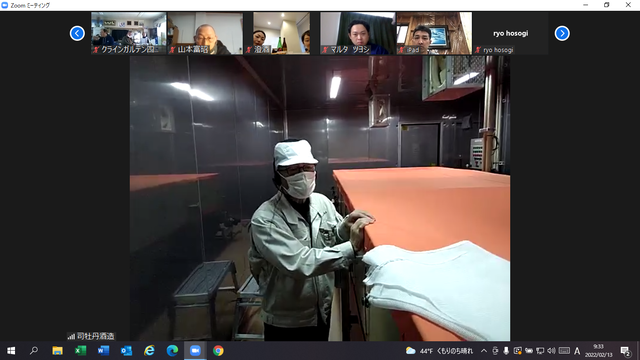Click the Zoom window title icon
640x360 pixels.
(5, 5)
